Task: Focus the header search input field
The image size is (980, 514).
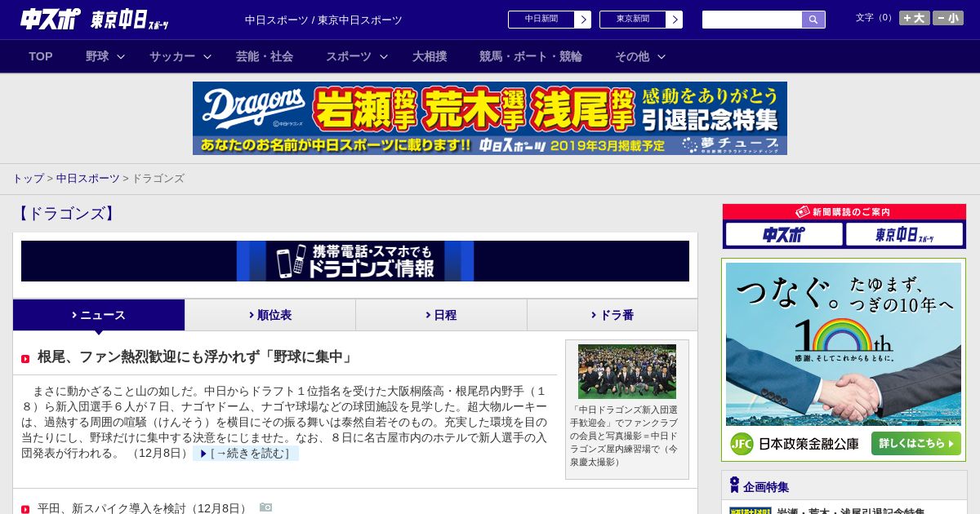Action: (x=752, y=20)
